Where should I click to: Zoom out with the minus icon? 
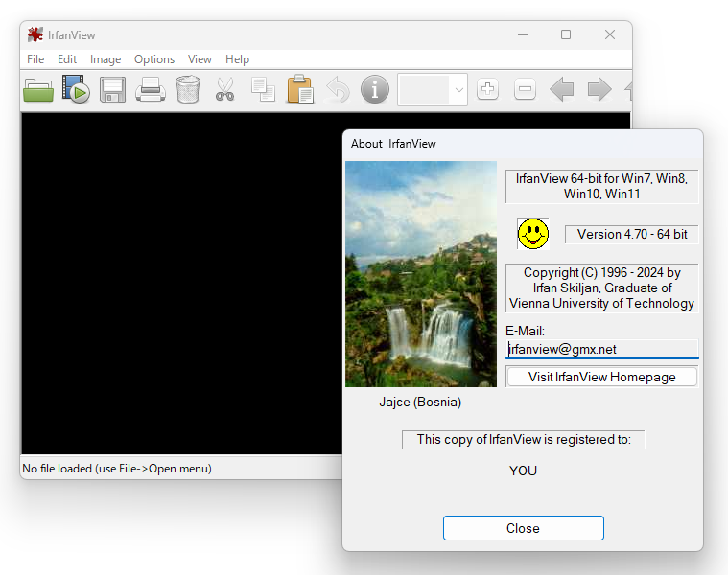[525, 89]
